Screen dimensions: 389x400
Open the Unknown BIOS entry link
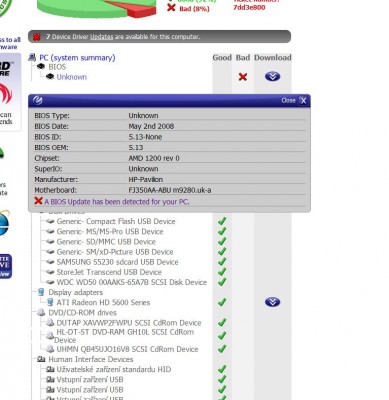pyautogui.click(x=72, y=77)
